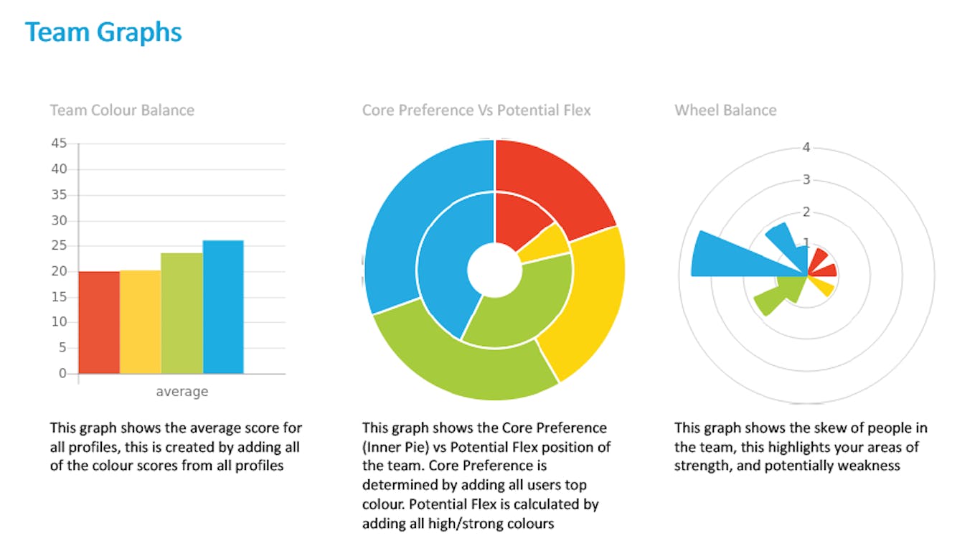Click the Team Graphs heading
980x551 pixels.
tap(103, 32)
